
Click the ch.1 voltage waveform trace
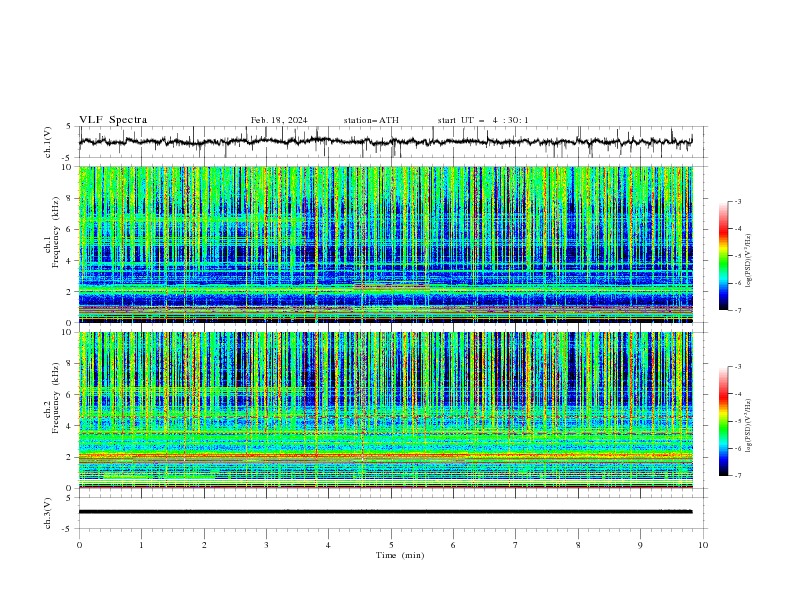(x=385, y=141)
